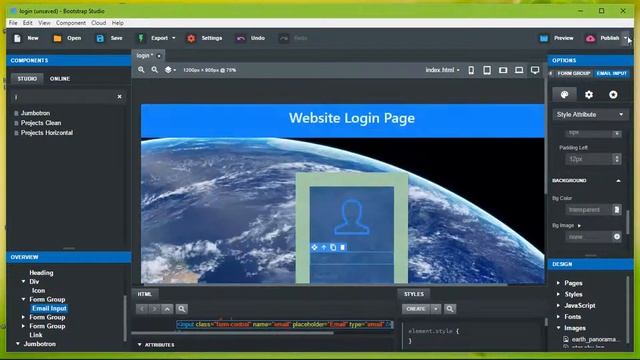
Task: Select Email Input in the Overview tree
Action: 49,309
